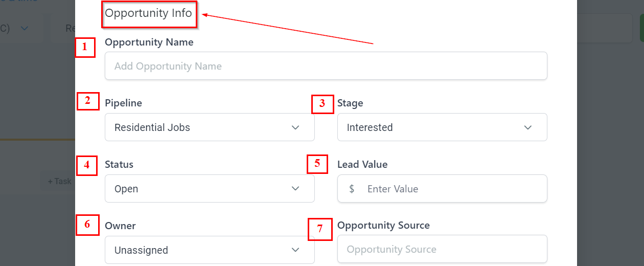Click the Opportunity Source label
Viewport: 644px width, 266px height.
pos(383,225)
